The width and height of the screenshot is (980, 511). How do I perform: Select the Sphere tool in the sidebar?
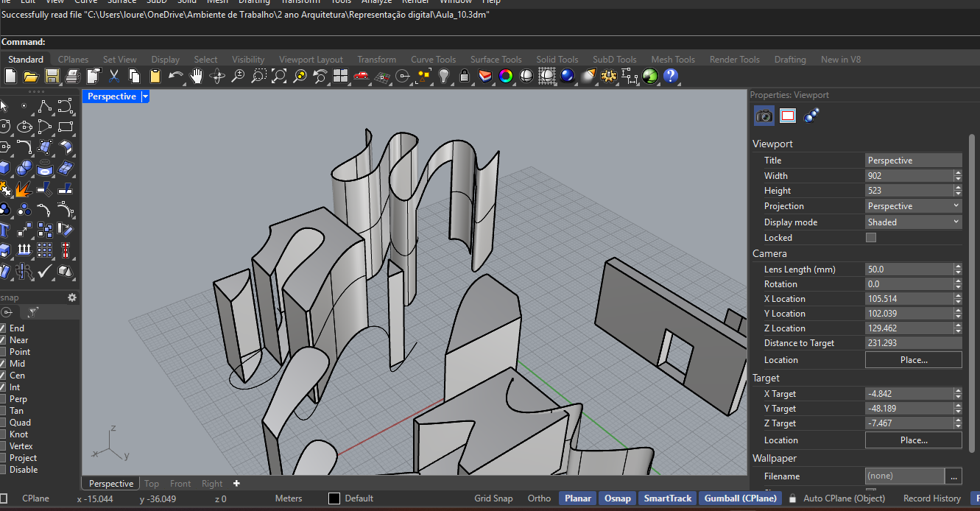(24, 166)
